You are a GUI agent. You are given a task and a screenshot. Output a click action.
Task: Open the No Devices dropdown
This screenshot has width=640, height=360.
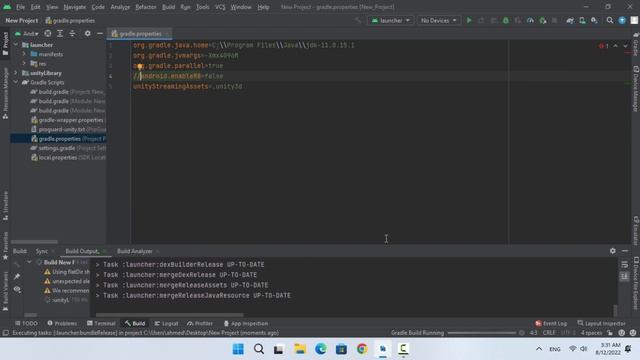pos(438,20)
